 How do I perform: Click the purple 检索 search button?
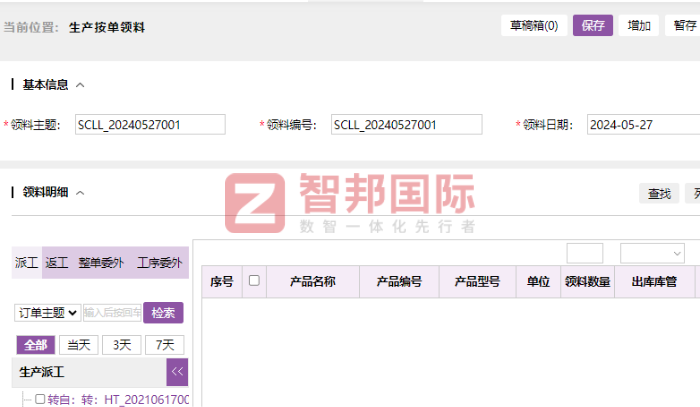click(x=163, y=313)
